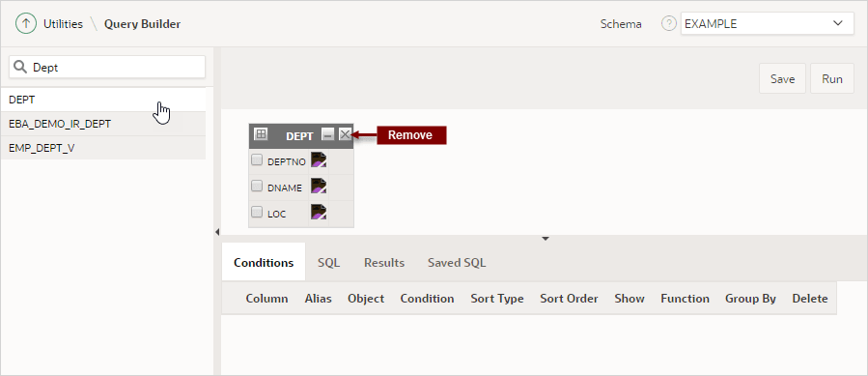The width and height of the screenshot is (868, 376).
Task: Open the Schema help question-mark icon
Action: click(x=669, y=24)
